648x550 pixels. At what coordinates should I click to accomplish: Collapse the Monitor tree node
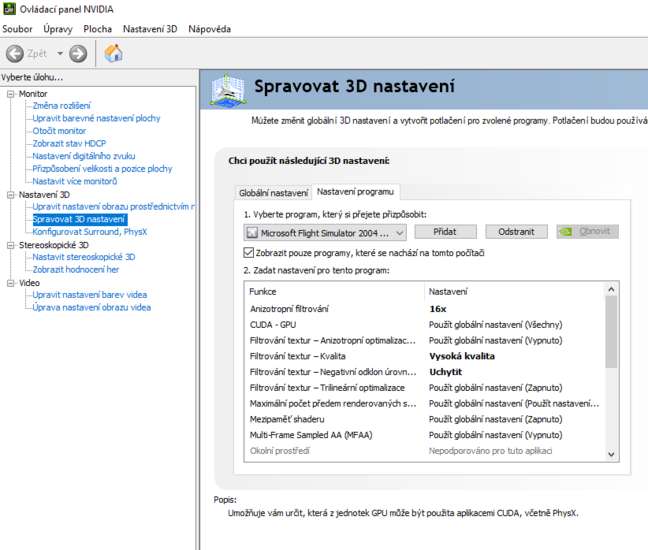point(11,94)
